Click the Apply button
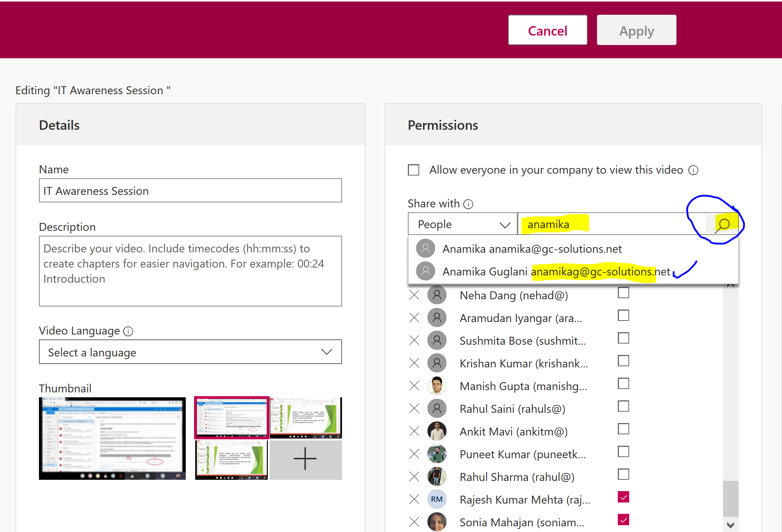 [x=636, y=31]
